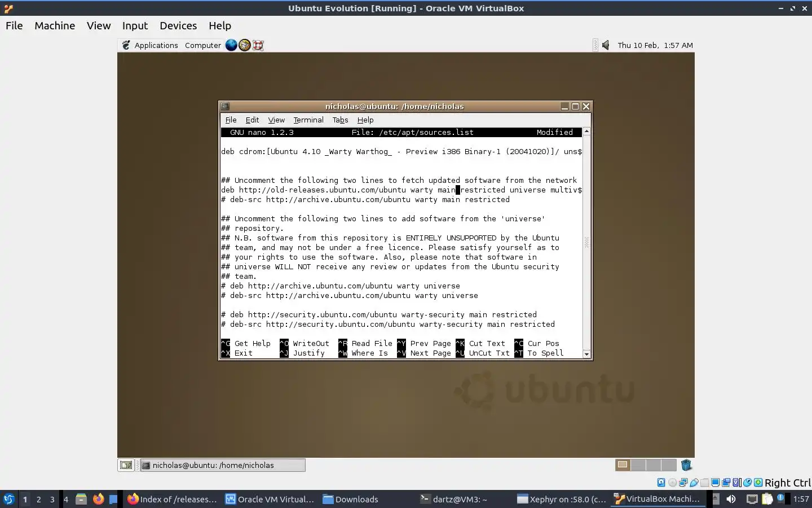Open the host file manager launcher icon
Viewport: 812px width, 508px height.
(x=81, y=499)
